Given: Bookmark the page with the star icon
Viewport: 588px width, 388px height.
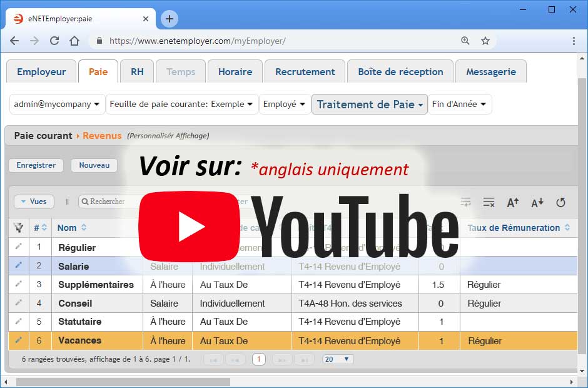Looking at the screenshot, I should point(485,39).
